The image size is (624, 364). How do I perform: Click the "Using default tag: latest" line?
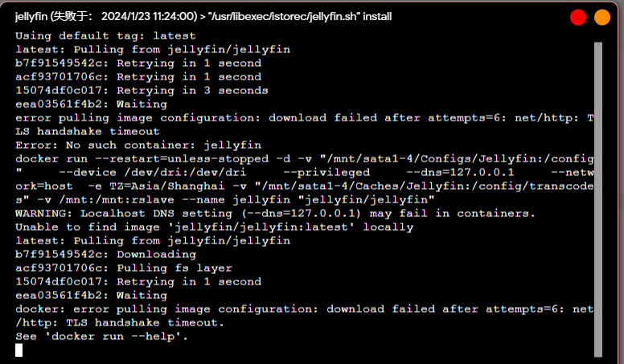pos(105,35)
